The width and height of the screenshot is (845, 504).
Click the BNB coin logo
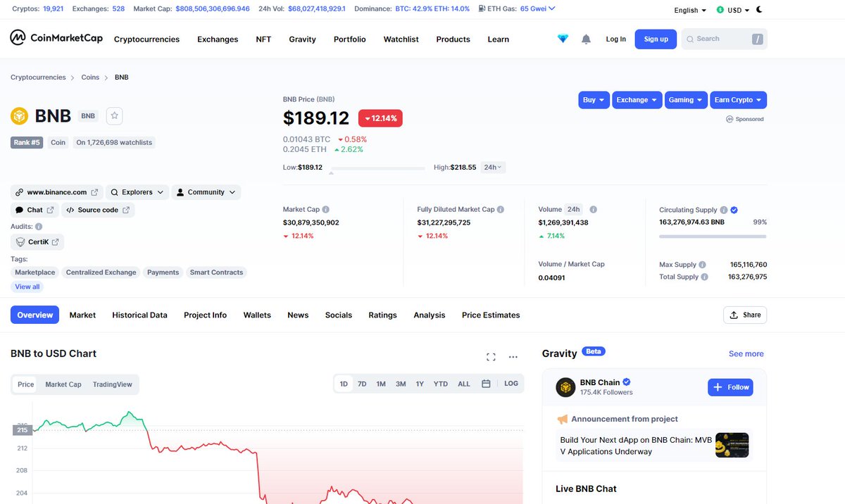pyautogui.click(x=19, y=116)
